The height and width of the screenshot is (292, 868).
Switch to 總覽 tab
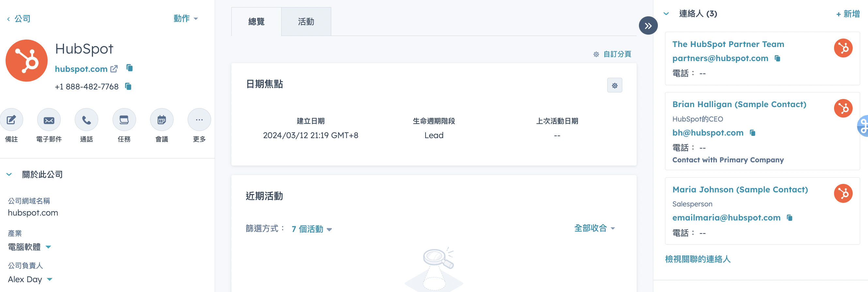tap(256, 22)
